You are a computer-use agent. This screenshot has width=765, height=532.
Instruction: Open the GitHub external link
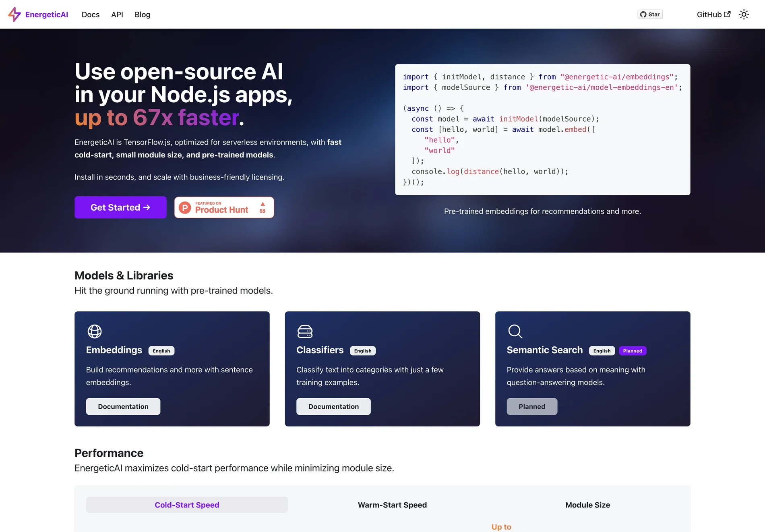click(713, 14)
